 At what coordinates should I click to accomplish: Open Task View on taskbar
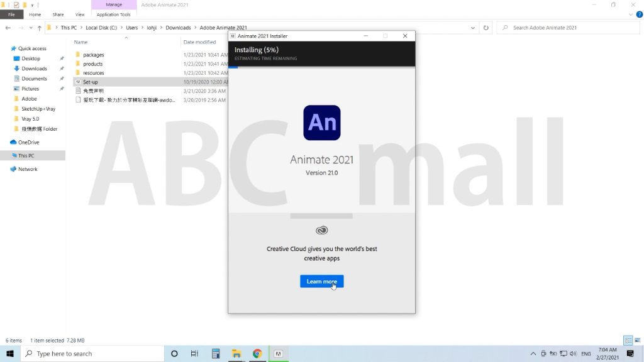[x=195, y=353]
